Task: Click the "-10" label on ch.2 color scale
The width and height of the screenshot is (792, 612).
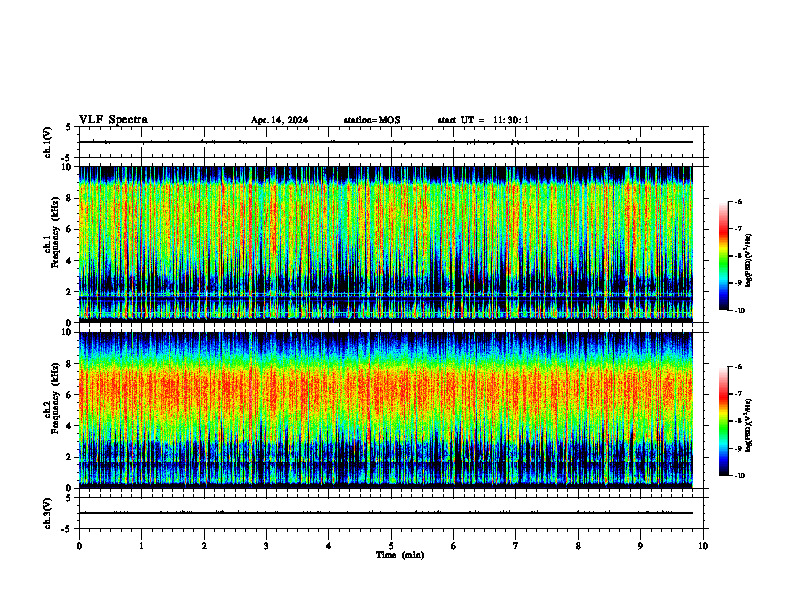Action: 739,475
